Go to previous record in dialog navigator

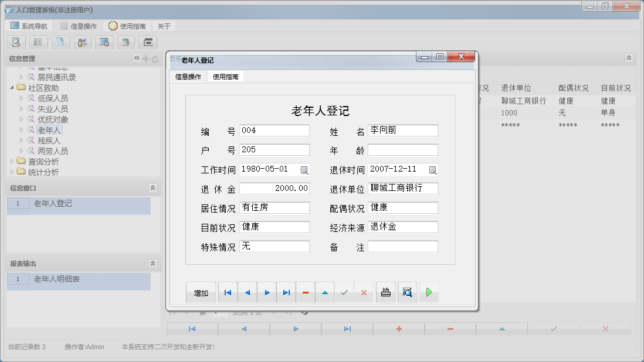point(247,292)
